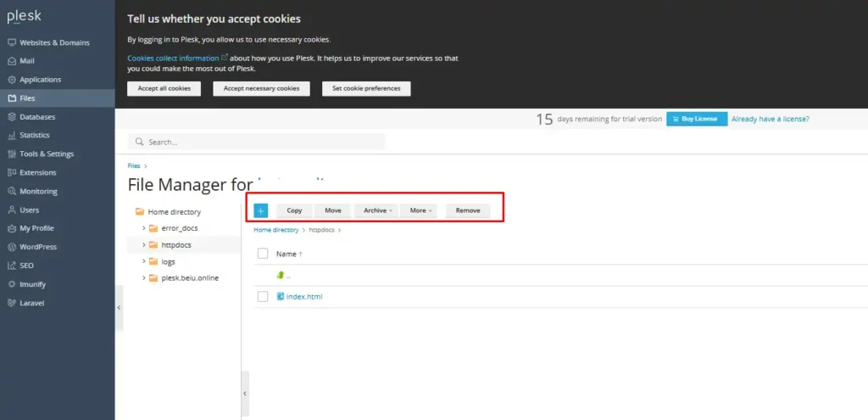Click the Mail envelope icon in sidebar
This screenshot has width=868, height=420.
pos(12,61)
